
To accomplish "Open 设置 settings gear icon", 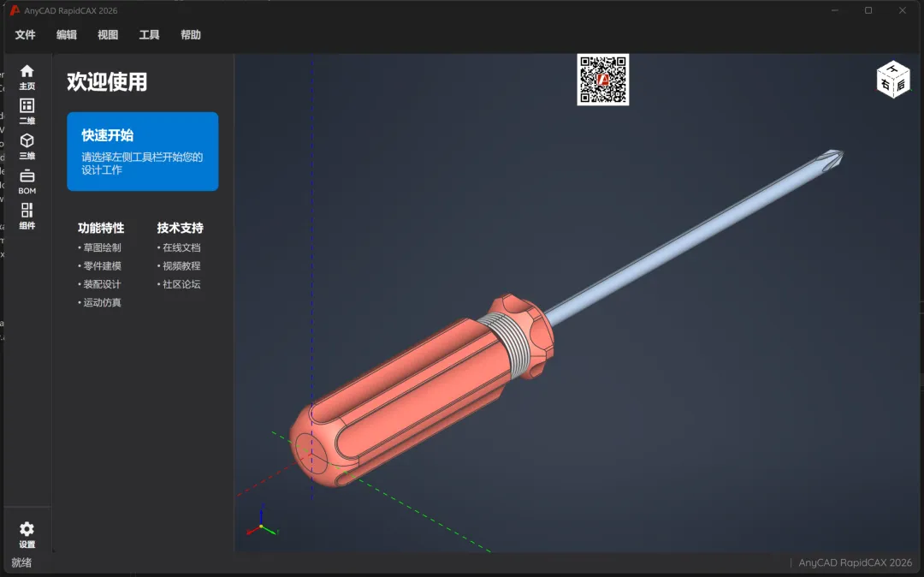I will coord(27,534).
